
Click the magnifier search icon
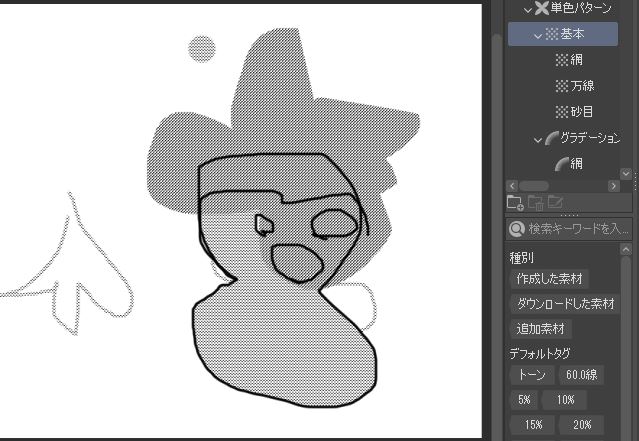(517, 229)
